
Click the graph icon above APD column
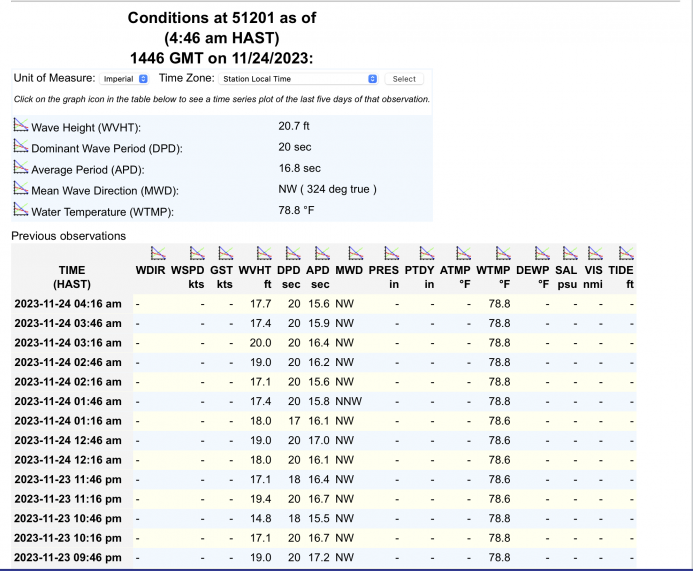point(322,253)
